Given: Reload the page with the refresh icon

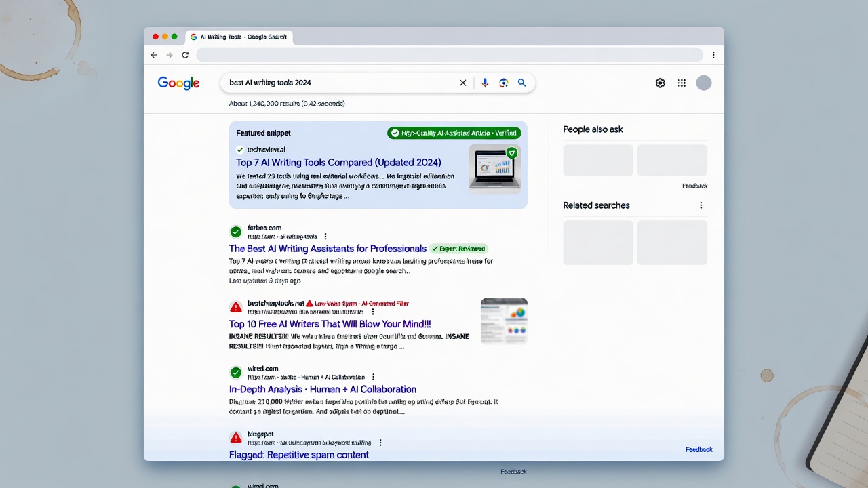Looking at the screenshot, I should [185, 55].
